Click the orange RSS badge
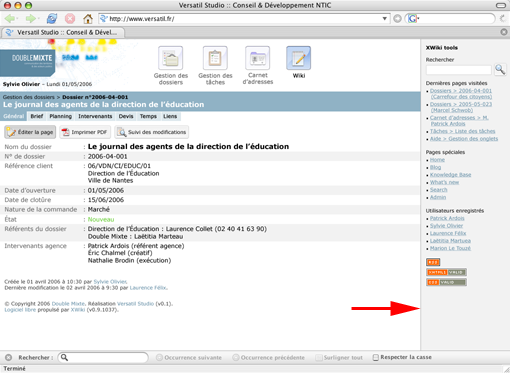510x373 pixels. tap(433, 262)
